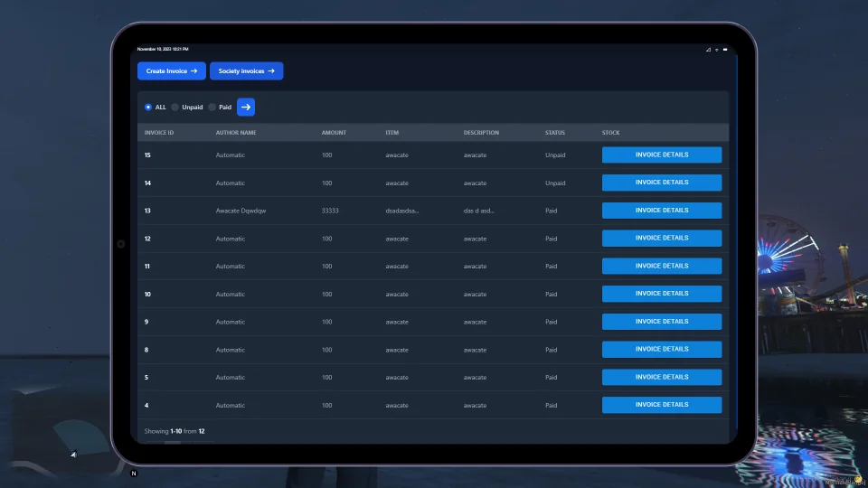Open Invoice Details for invoice 13

[662, 211]
